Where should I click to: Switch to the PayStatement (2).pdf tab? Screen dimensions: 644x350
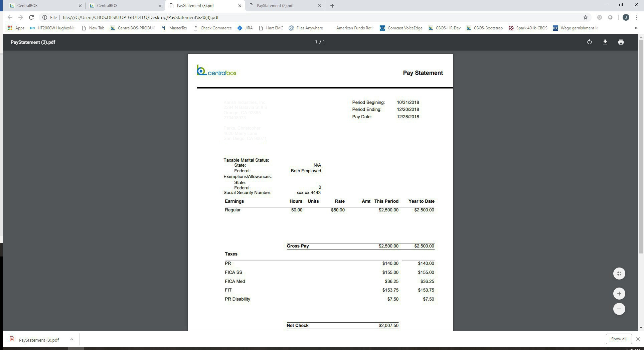tap(275, 6)
